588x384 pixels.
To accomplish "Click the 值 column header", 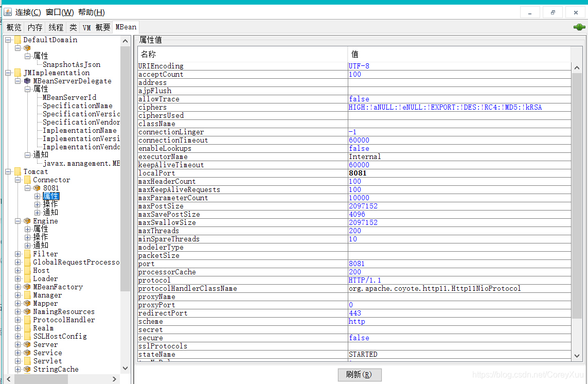I will pyautogui.click(x=459, y=55).
